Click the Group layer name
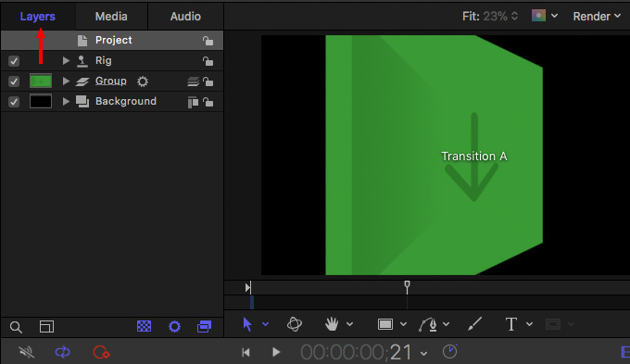The image size is (630, 364). coord(111,82)
